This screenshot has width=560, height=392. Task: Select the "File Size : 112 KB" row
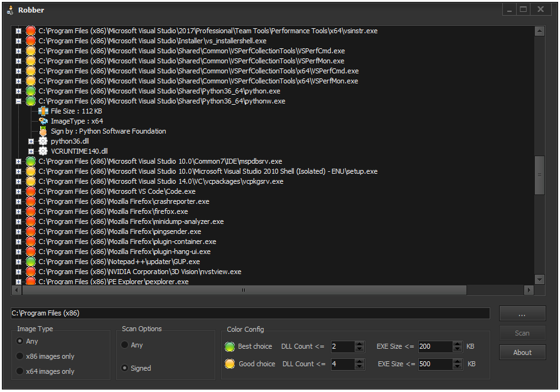(x=77, y=111)
